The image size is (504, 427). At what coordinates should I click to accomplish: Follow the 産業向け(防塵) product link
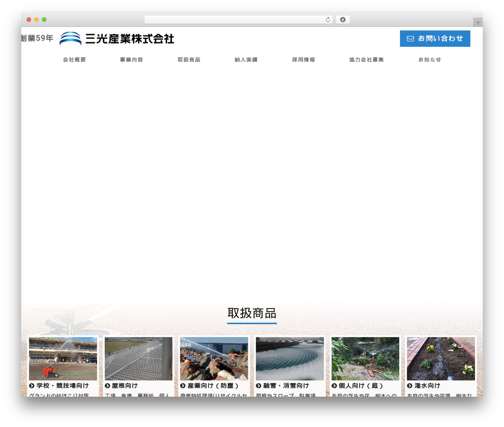(213, 386)
